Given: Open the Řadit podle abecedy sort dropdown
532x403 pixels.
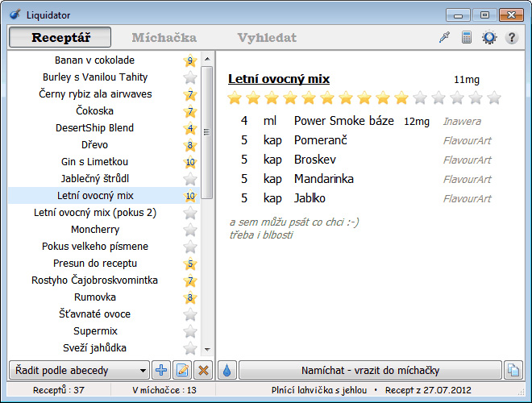Looking at the screenshot, I should click(79, 370).
